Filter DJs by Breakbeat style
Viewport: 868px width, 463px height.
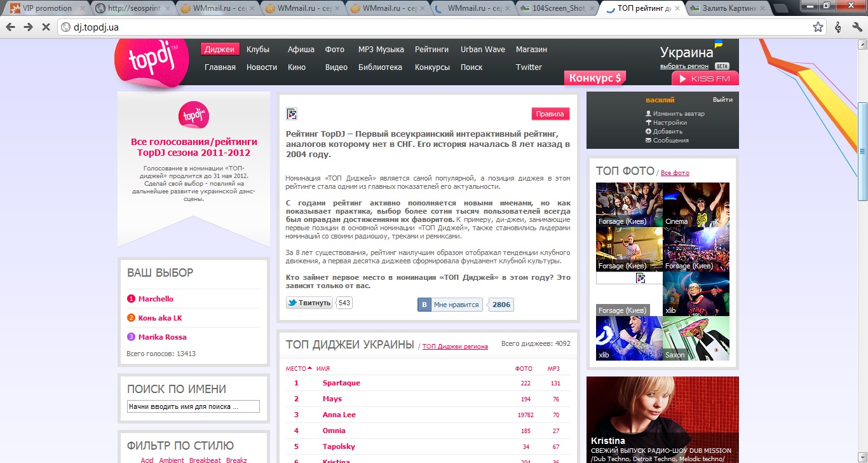click(x=205, y=460)
